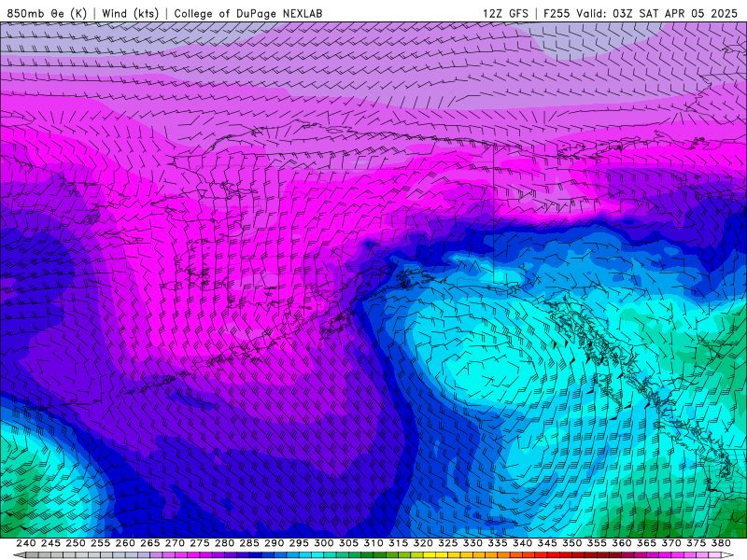Click the 270 value on the color scale

[175, 543]
